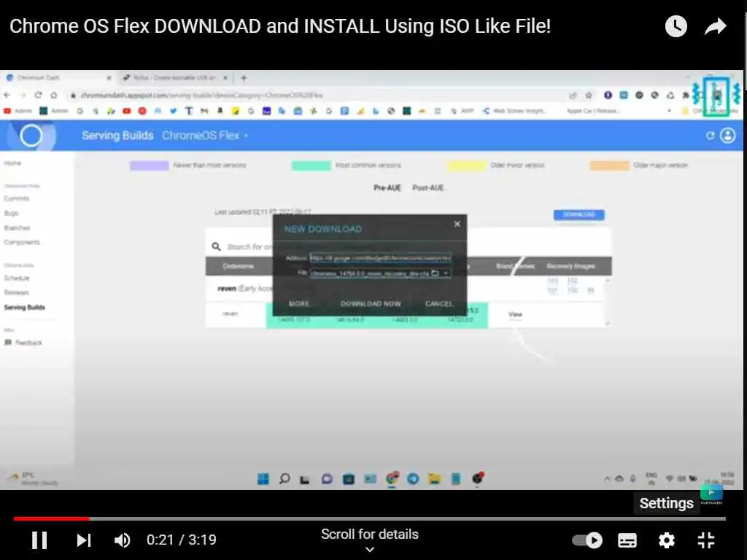Skip to the next video
Screen dimensions: 747x560
coord(84,540)
